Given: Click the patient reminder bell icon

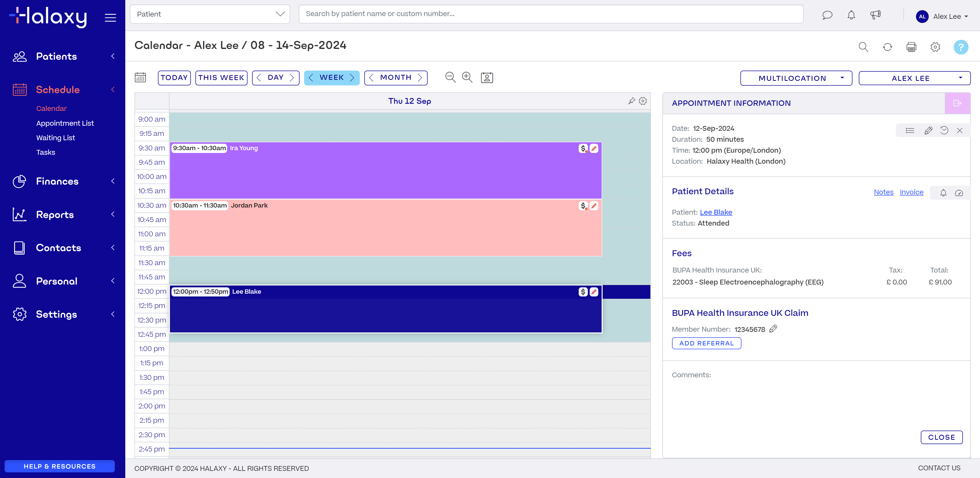Looking at the screenshot, I should [943, 193].
